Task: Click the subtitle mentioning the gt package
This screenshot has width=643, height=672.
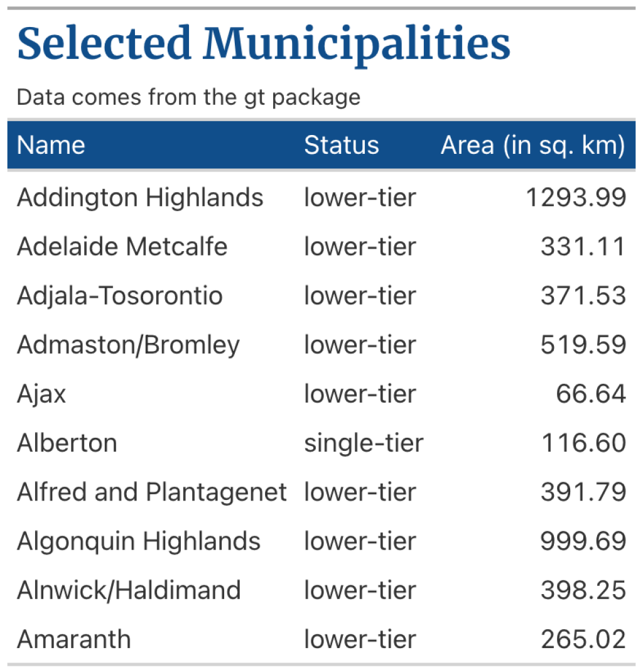Action: [x=188, y=97]
